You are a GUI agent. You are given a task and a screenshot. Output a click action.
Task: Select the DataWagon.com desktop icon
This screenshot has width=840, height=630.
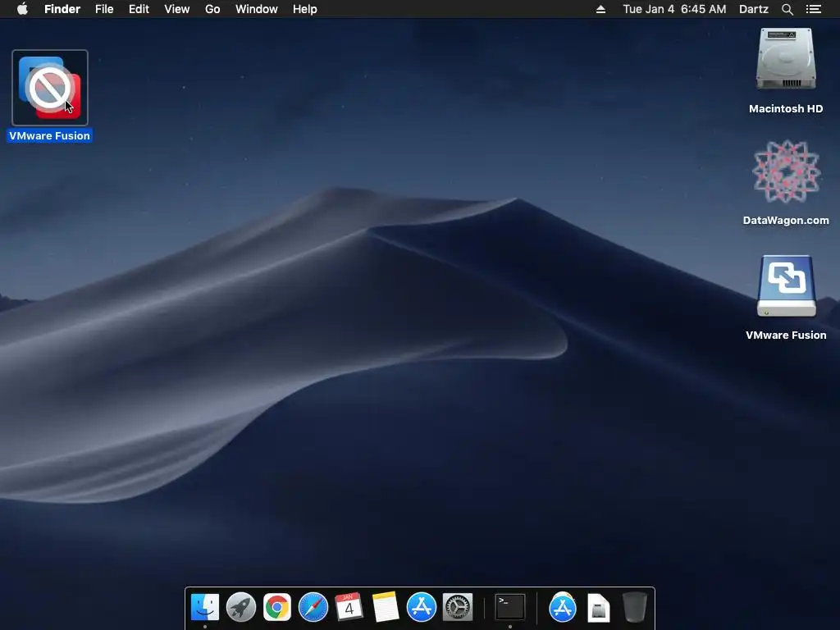click(x=786, y=171)
